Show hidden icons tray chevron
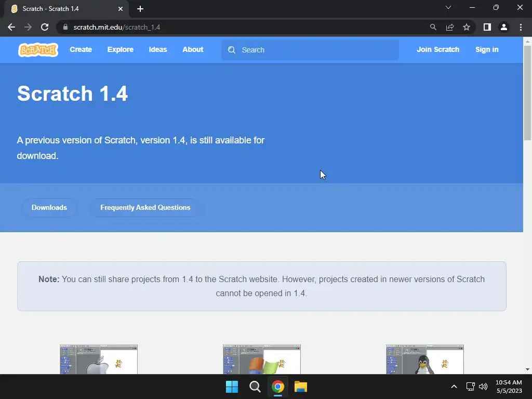Screen dimensions: 532x399 [x=454, y=387]
